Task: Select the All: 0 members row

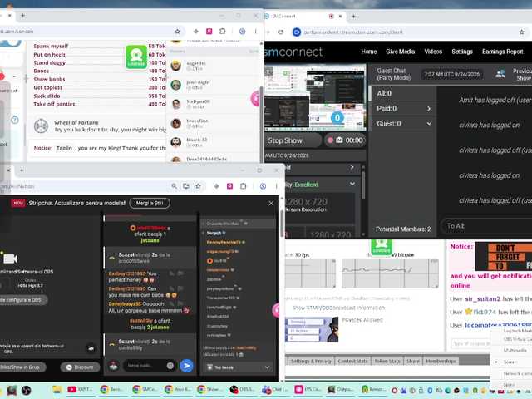Action: click(402, 93)
